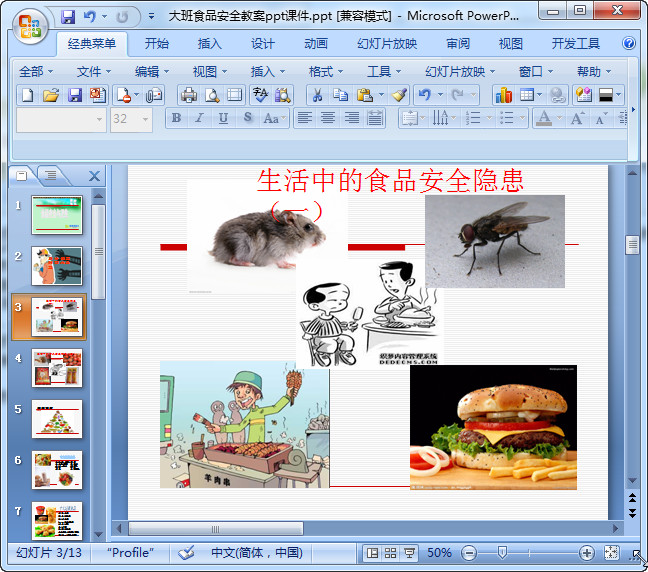Image resolution: width=648 pixels, height=572 pixels.
Task: Click the zoom slider handle
Action: (x=502, y=553)
